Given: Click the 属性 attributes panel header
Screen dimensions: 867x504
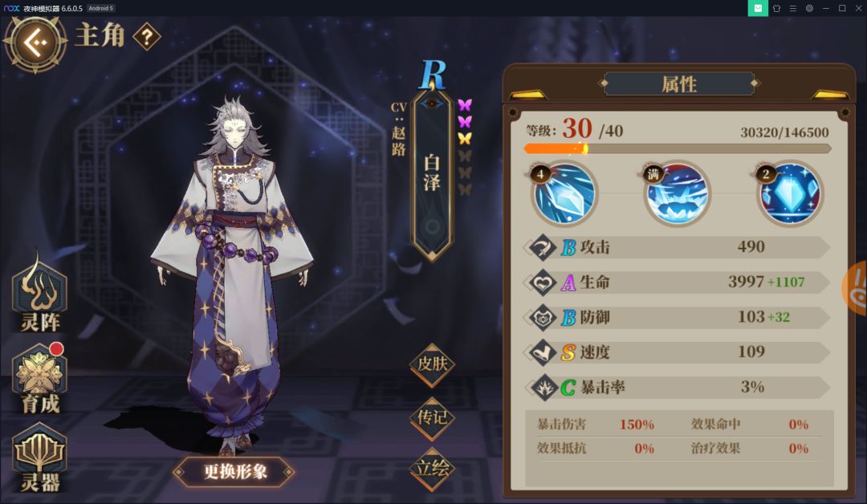Looking at the screenshot, I should [679, 84].
